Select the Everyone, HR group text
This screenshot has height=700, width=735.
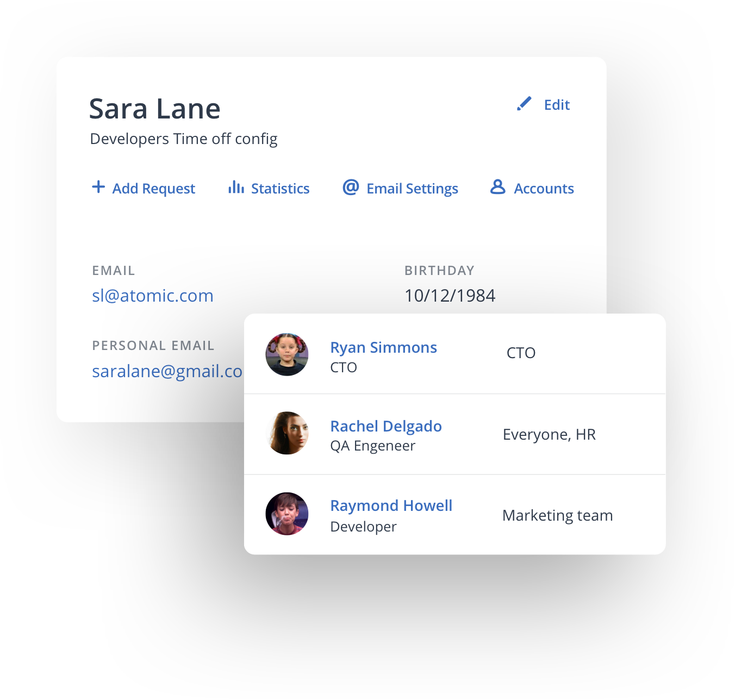tap(549, 434)
